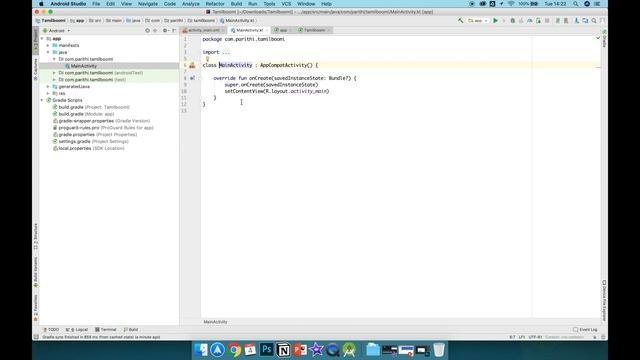
Task: Open Google Chrome from the dock
Action: 234,350
